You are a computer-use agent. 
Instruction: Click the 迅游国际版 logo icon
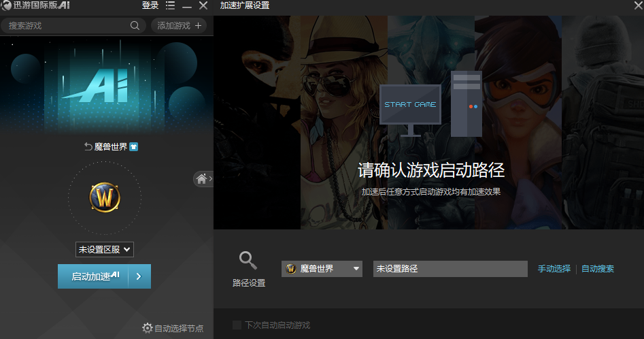(x=5, y=5)
